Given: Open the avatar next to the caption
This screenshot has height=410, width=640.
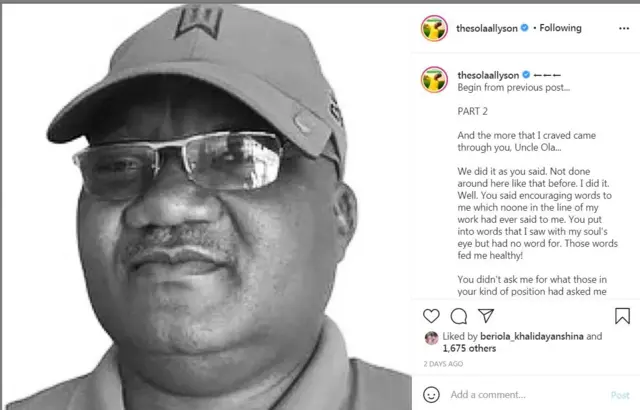Looking at the screenshot, I should (x=434, y=80).
